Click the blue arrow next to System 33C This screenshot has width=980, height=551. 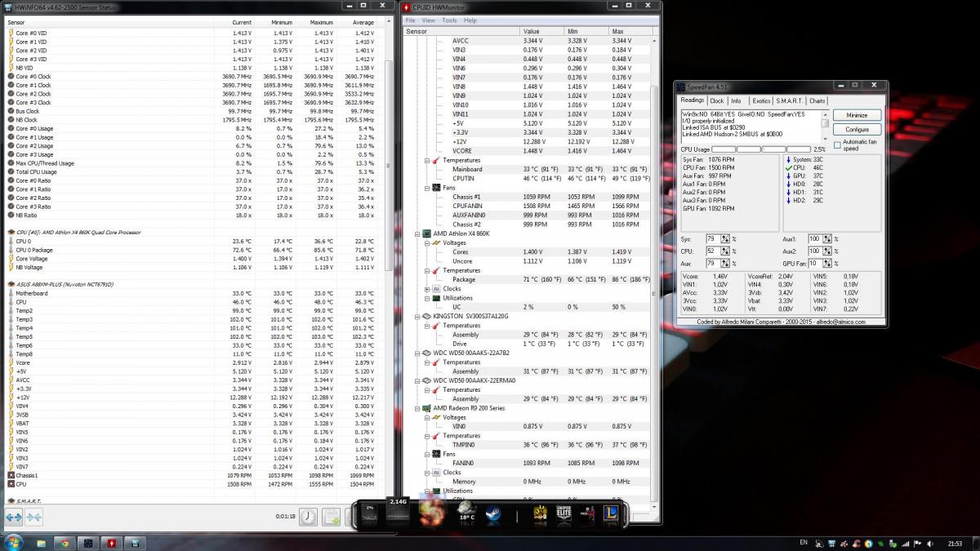pyautogui.click(x=786, y=159)
